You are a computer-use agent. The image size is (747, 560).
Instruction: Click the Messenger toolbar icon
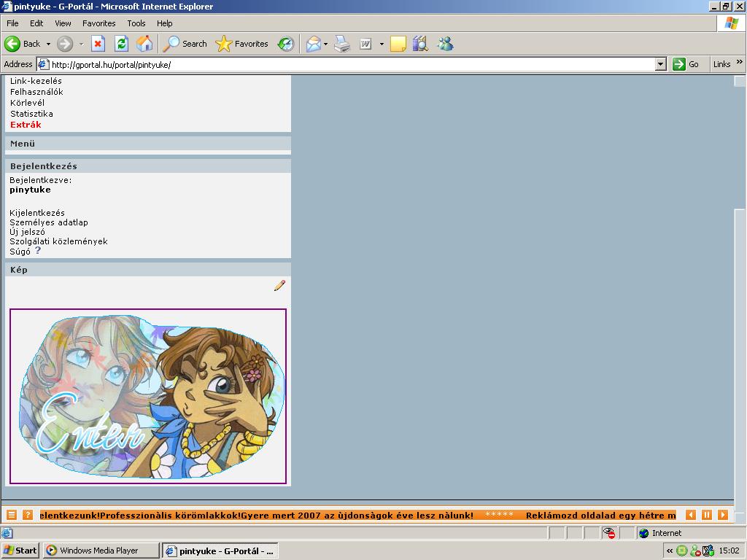click(x=445, y=44)
